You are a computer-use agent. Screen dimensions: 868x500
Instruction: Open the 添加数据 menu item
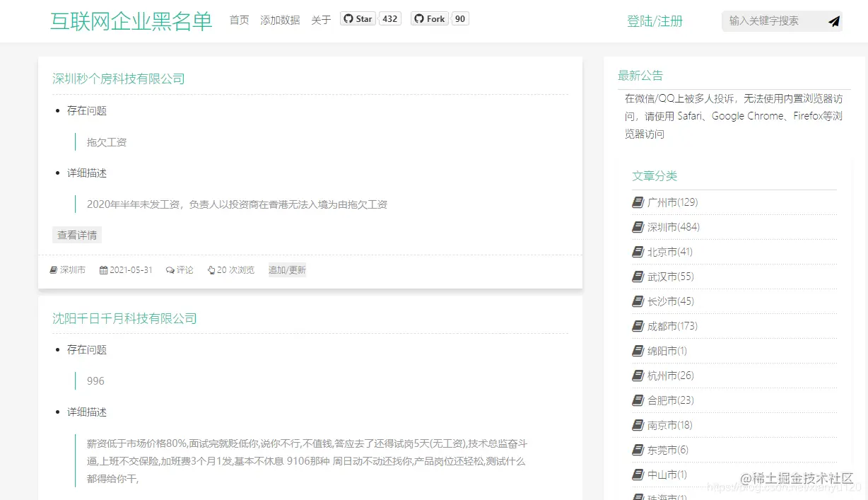[280, 20]
